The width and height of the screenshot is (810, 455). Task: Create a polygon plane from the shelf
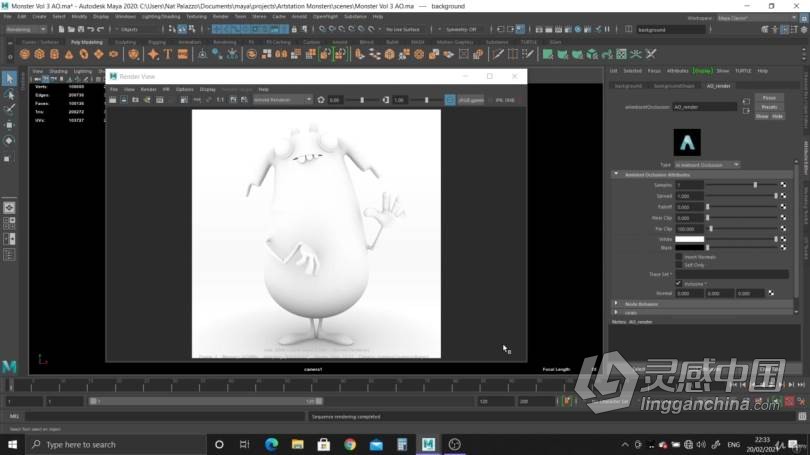pos(99,54)
